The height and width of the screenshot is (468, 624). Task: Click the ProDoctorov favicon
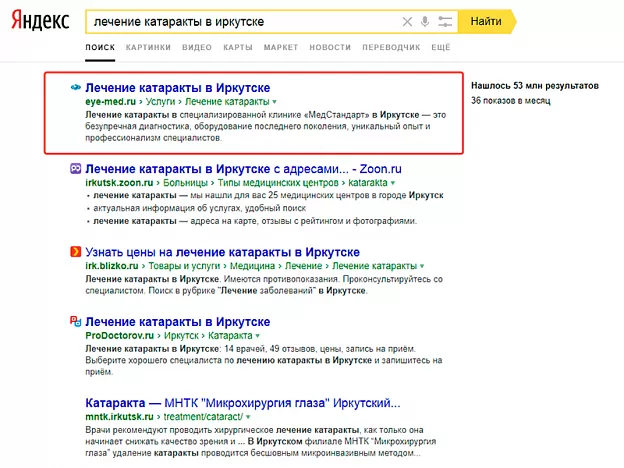click(x=75, y=322)
